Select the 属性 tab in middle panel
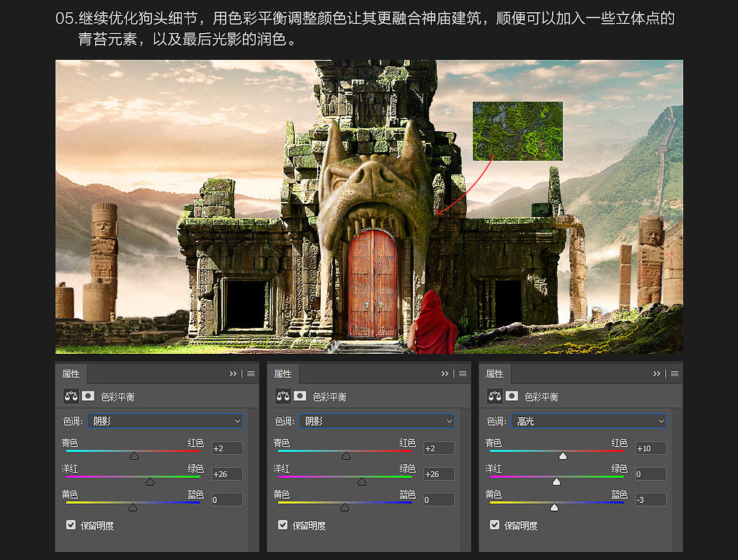The height and width of the screenshot is (560, 738). (283, 373)
